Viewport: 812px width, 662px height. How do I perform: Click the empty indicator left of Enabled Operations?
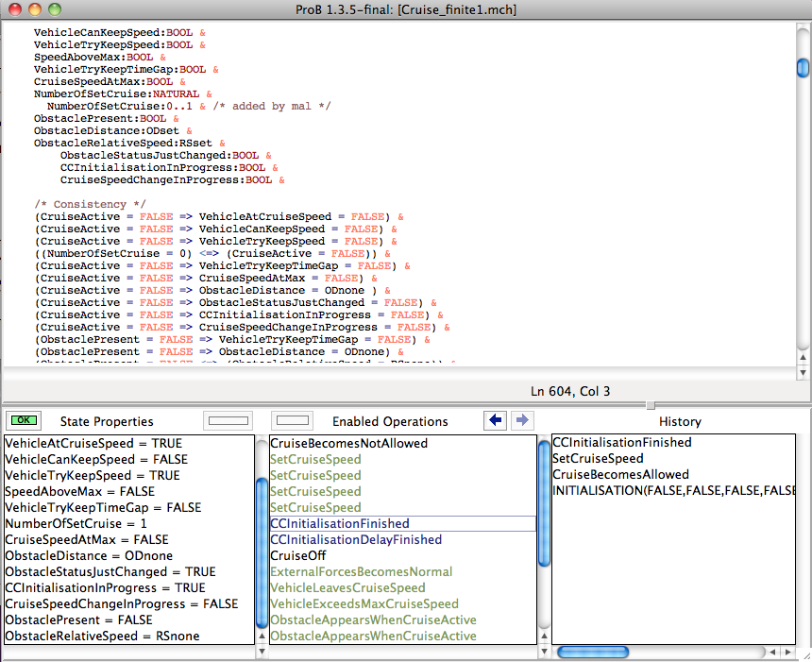point(294,421)
